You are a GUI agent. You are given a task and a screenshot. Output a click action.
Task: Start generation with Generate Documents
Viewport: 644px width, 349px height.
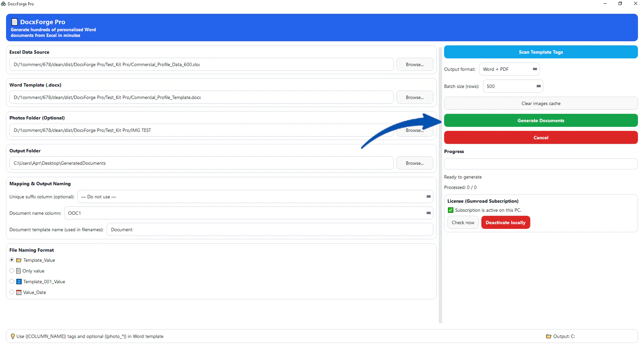click(541, 120)
